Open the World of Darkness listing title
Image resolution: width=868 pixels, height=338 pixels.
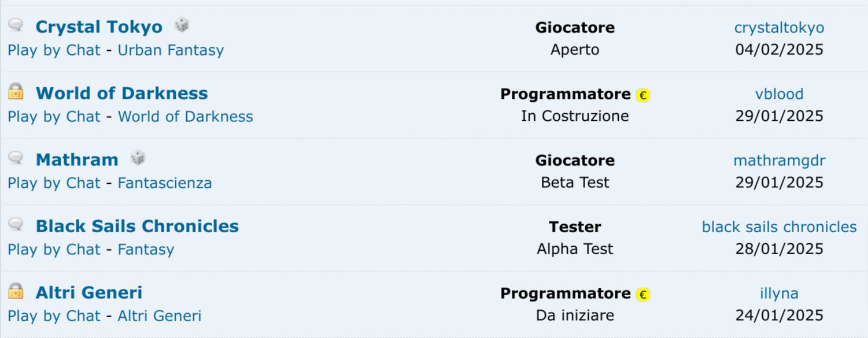(x=121, y=94)
